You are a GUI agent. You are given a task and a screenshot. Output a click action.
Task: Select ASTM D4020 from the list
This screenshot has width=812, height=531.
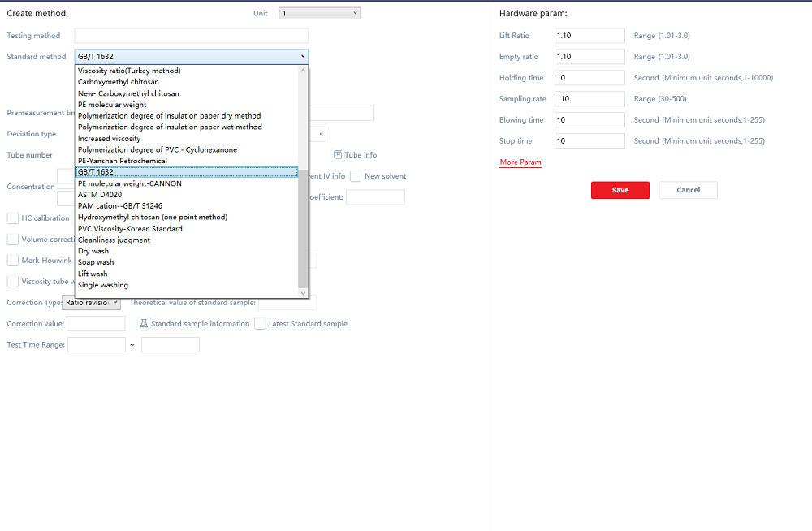[x=100, y=195]
